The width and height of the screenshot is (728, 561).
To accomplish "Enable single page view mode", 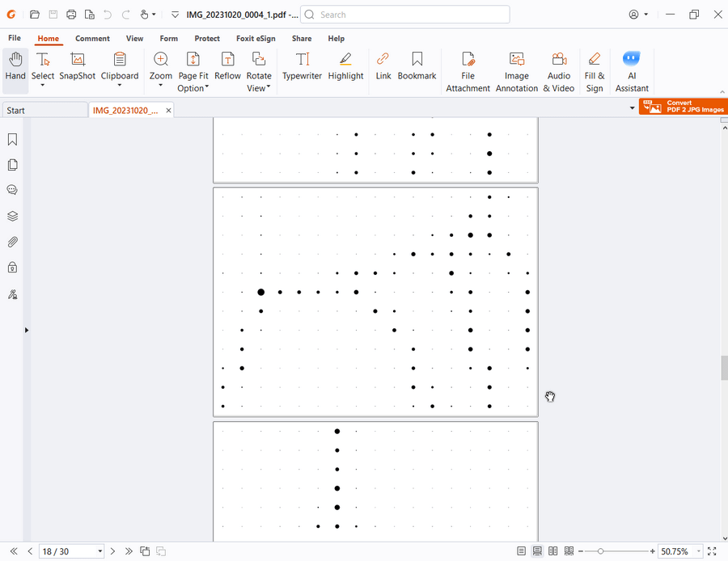I will [x=522, y=551].
